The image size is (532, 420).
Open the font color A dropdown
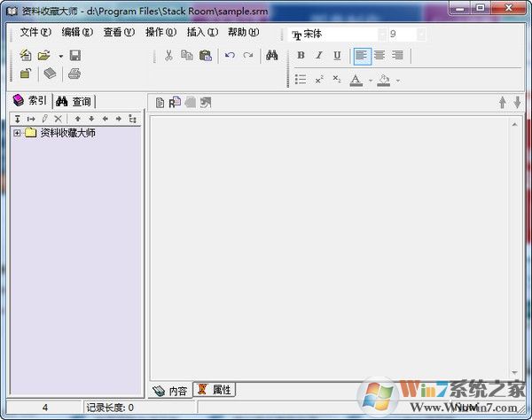368,80
